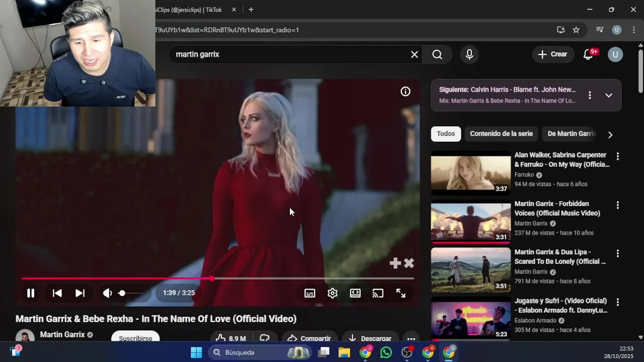Image resolution: width=644 pixels, height=362 pixels.
Task: Open options for Forbidden Voices video
Action: tap(618, 205)
